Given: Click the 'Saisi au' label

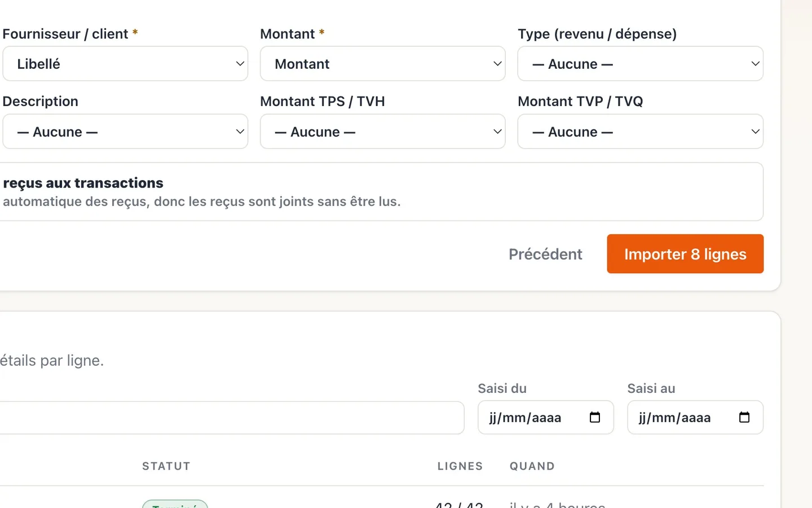Looking at the screenshot, I should [x=651, y=388].
